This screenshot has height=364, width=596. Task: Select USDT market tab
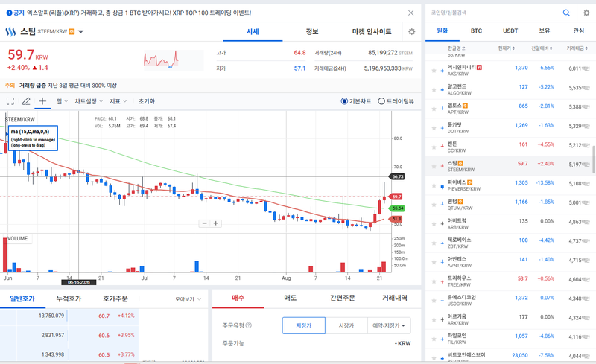tap(510, 31)
